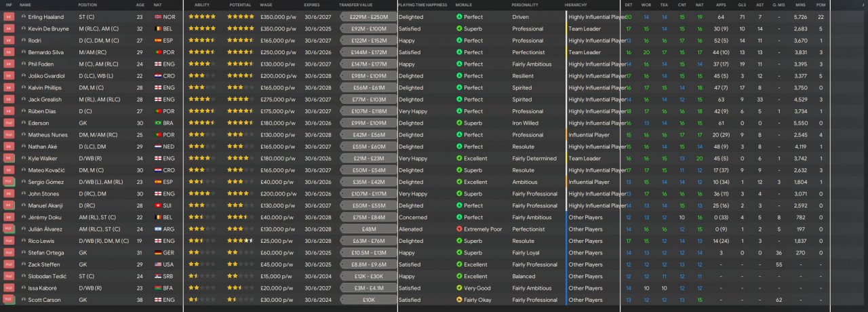The width and height of the screenshot is (868, 312).
Task: Click the Hol badge beside Julián Álvarez
Action: [x=9, y=229]
